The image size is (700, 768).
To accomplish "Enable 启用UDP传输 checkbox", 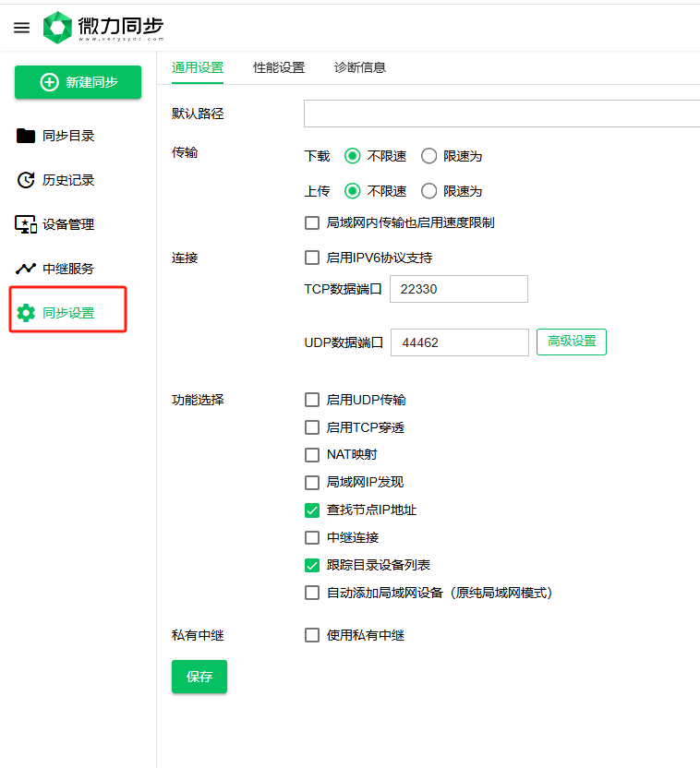I will coord(312,400).
